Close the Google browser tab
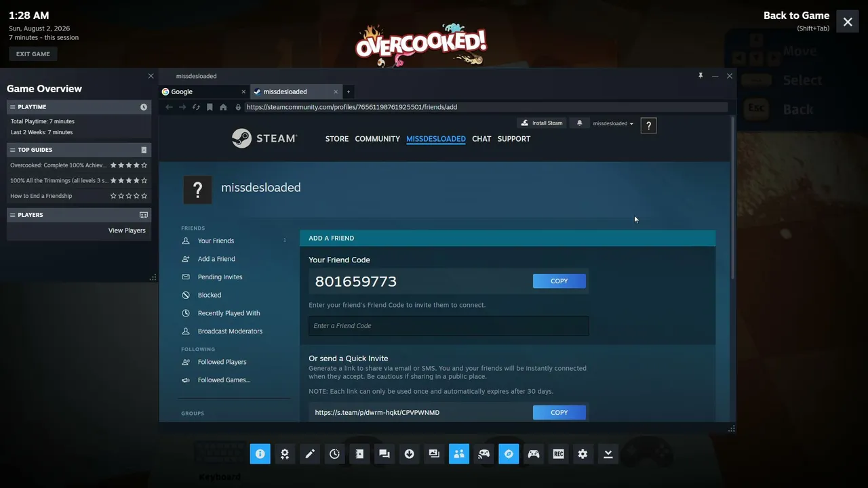The width and height of the screenshot is (868, 488). coord(243,91)
